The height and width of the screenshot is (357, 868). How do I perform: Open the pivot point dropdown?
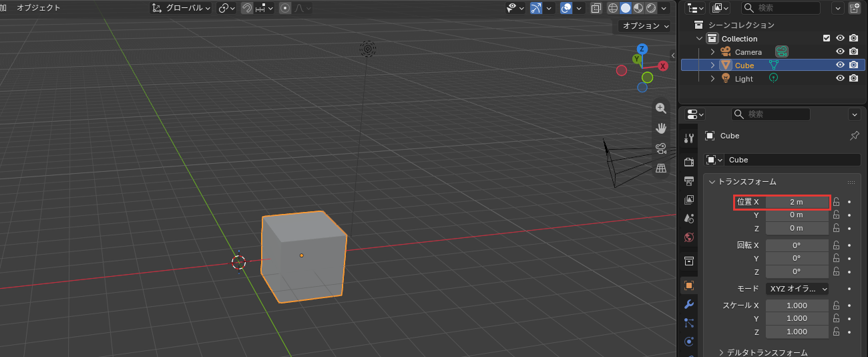[227, 8]
